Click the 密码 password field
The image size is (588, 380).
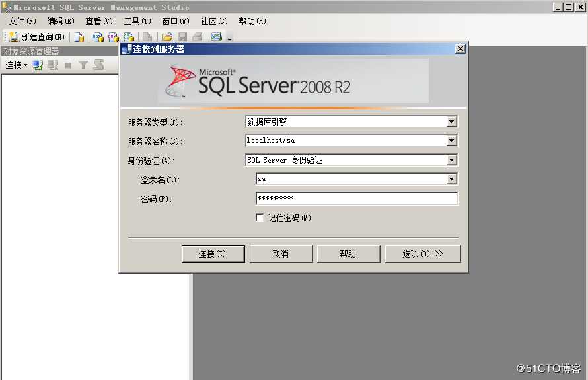coord(357,198)
